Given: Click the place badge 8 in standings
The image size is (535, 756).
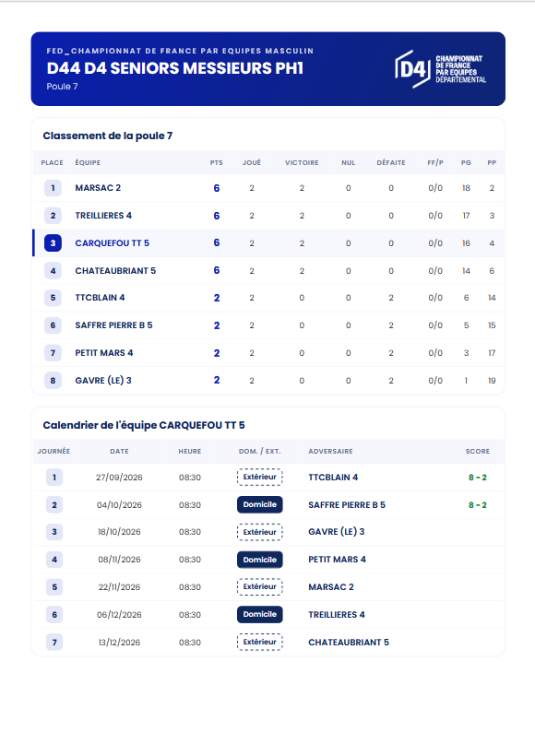Looking at the screenshot, I should point(53,381).
